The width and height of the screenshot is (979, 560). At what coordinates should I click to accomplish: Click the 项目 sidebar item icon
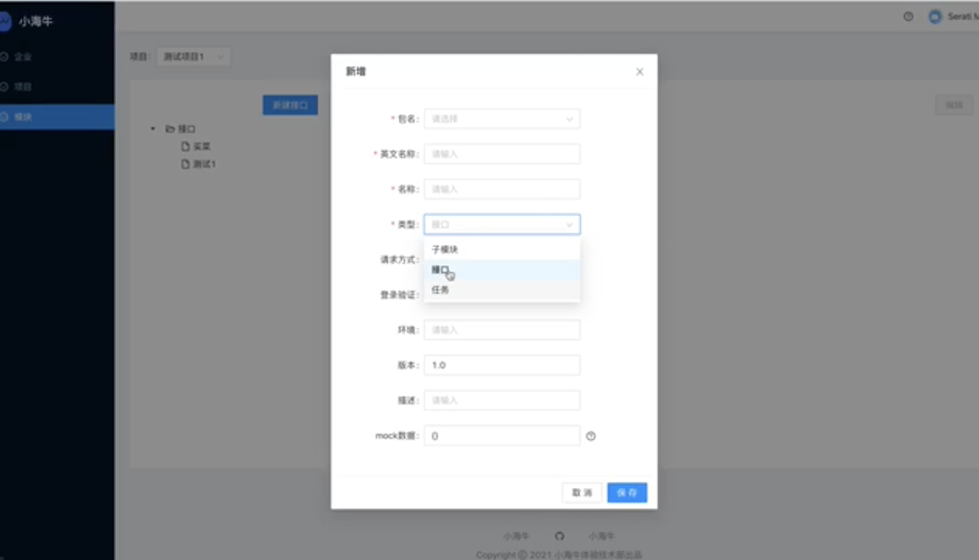tap(4, 87)
